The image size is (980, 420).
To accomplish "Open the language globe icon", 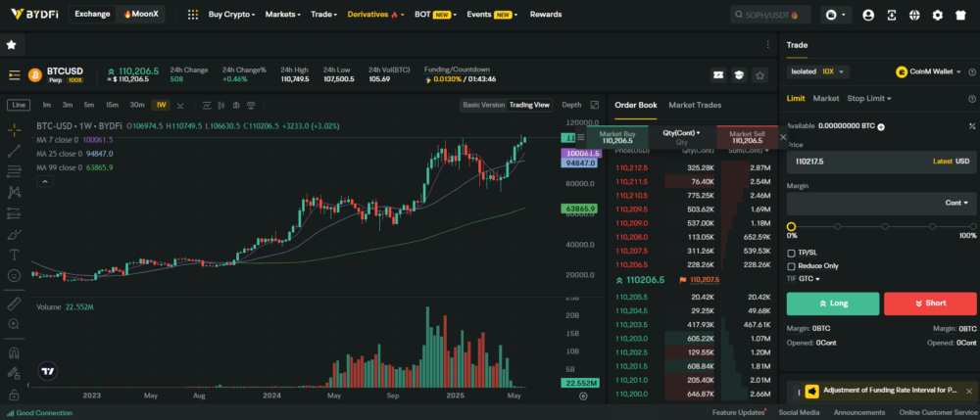I will coord(914,15).
